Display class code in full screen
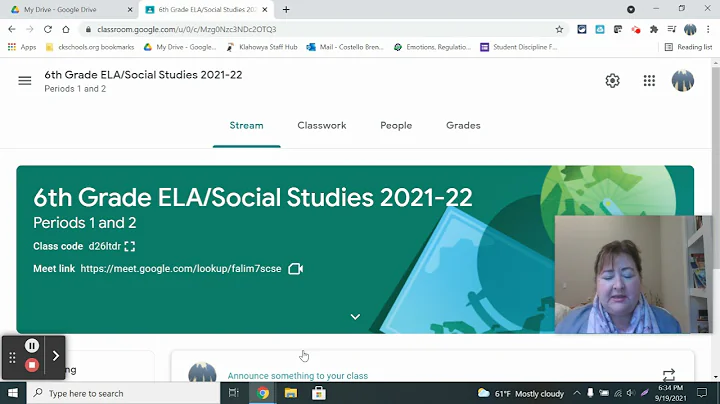720x404 pixels. [130, 247]
